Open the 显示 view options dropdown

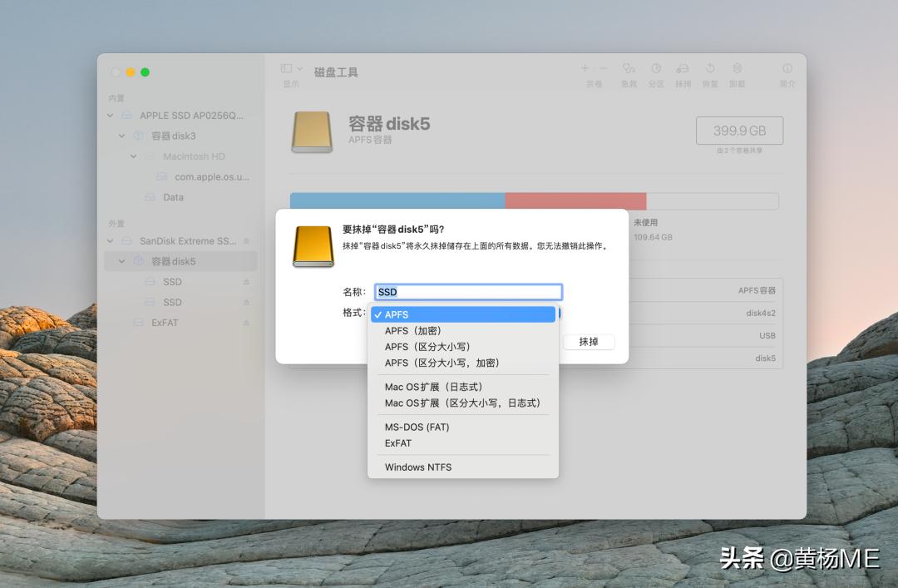click(x=289, y=70)
